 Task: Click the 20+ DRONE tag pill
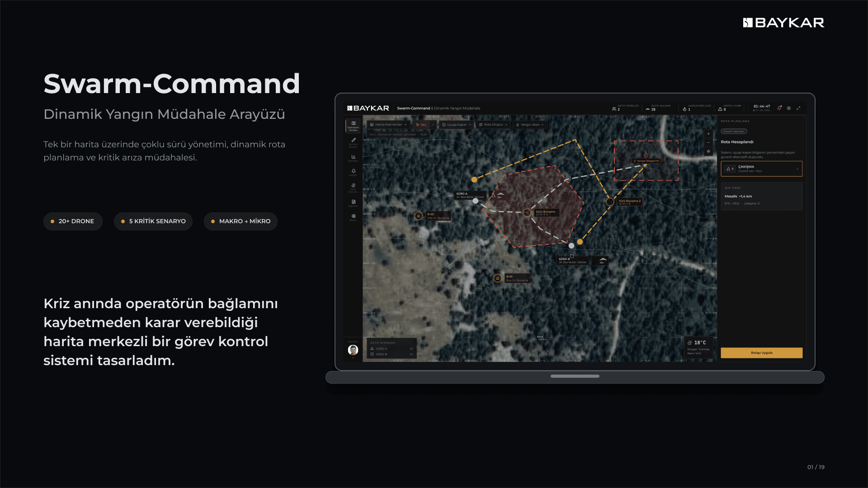(x=73, y=221)
